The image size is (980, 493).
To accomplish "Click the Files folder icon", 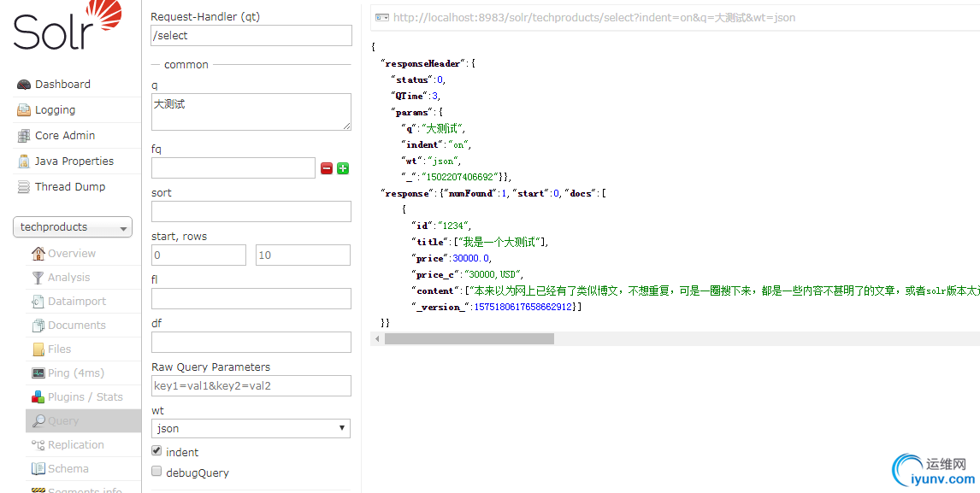I will coord(38,349).
